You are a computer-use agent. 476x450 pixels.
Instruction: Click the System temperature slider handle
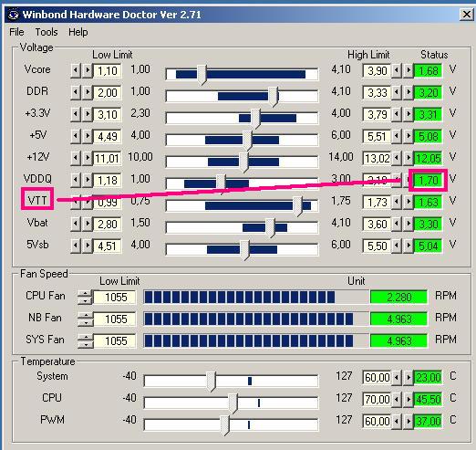coord(211,381)
